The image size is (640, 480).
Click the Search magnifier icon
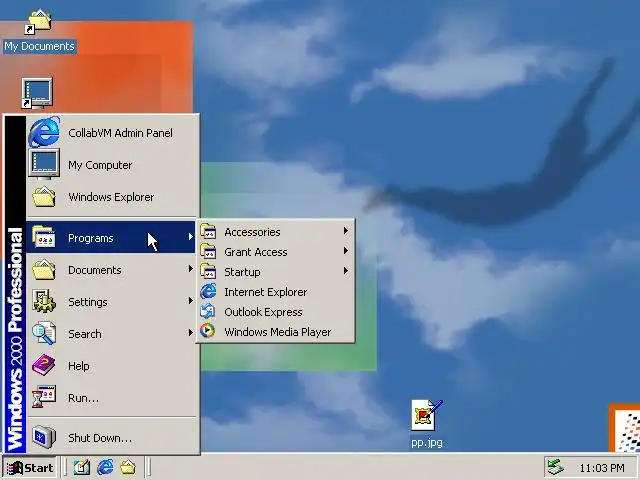coord(44,333)
